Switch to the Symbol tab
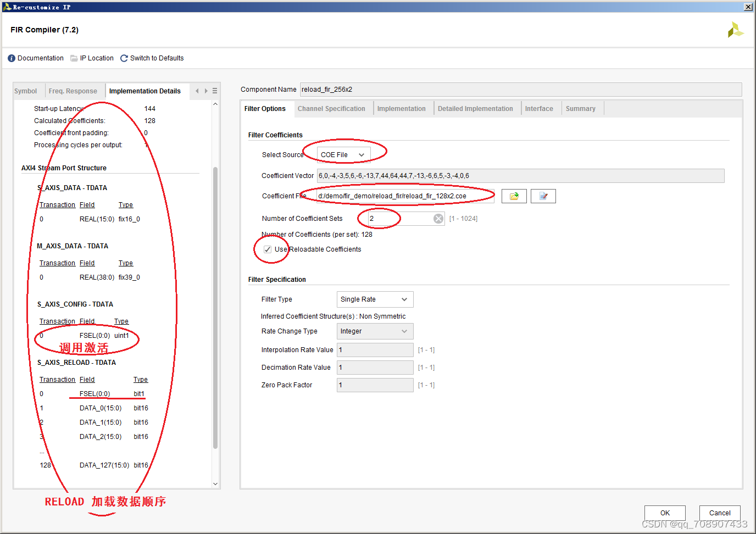 [x=26, y=91]
